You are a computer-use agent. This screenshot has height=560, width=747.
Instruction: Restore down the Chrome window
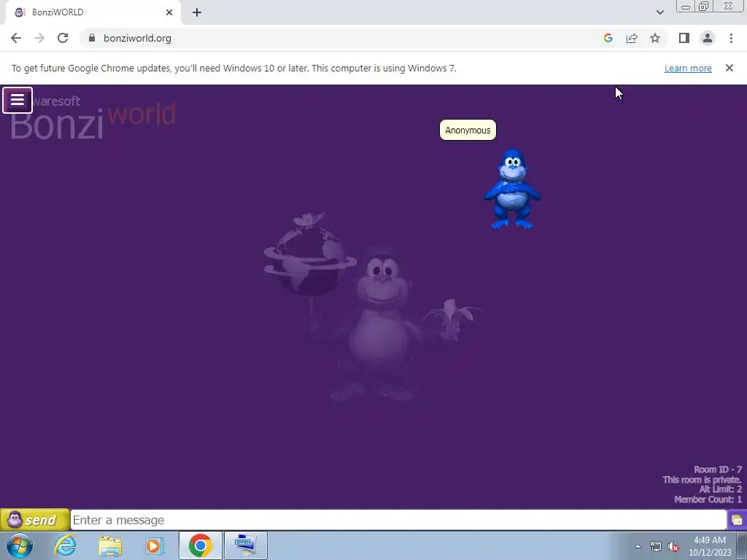(x=703, y=7)
